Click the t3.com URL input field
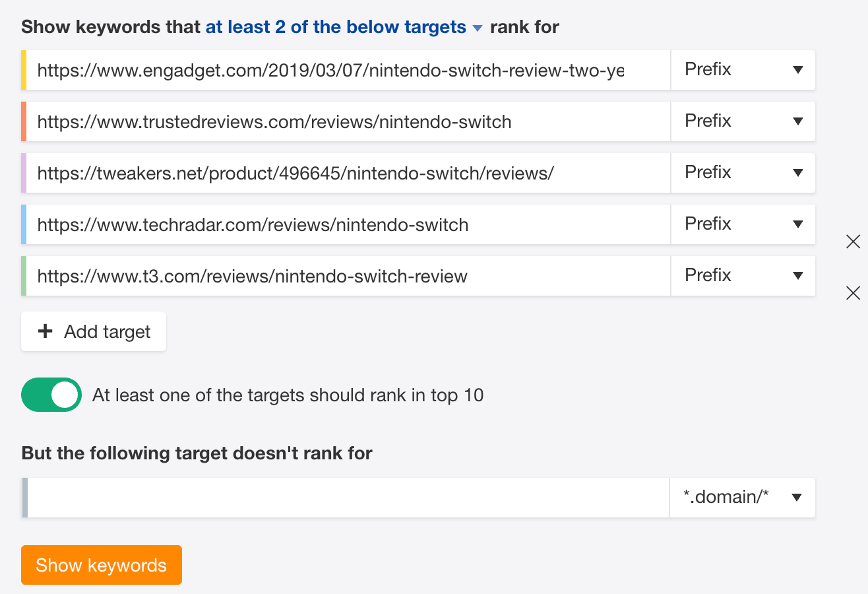Screen dimensions: 868x594 tap(348, 275)
